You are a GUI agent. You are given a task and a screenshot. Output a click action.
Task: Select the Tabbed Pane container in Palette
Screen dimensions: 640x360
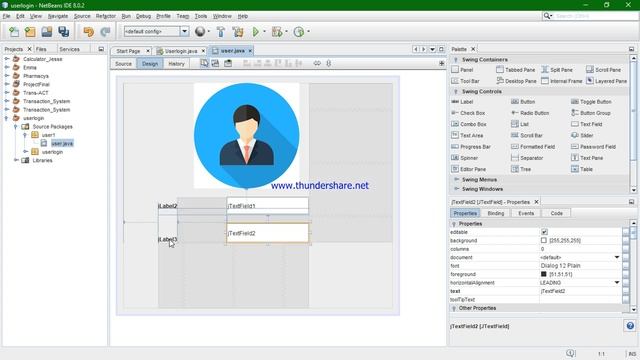(x=516, y=70)
